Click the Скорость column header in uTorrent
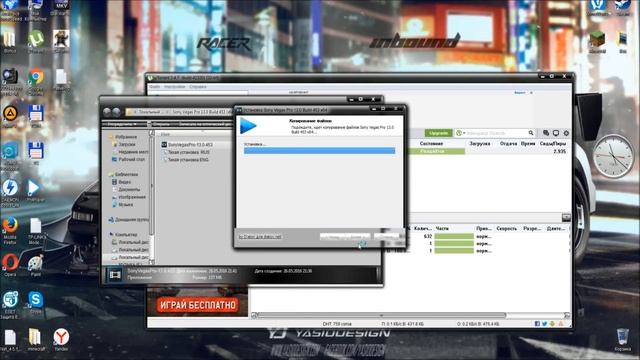The width and height of the screenshot is (640, 360). point(507,229)
